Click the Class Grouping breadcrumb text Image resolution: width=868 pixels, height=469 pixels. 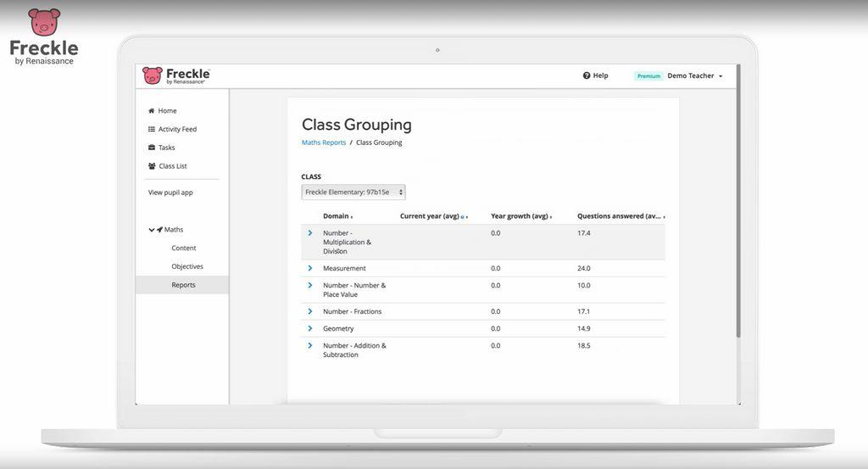coord(379,142)
